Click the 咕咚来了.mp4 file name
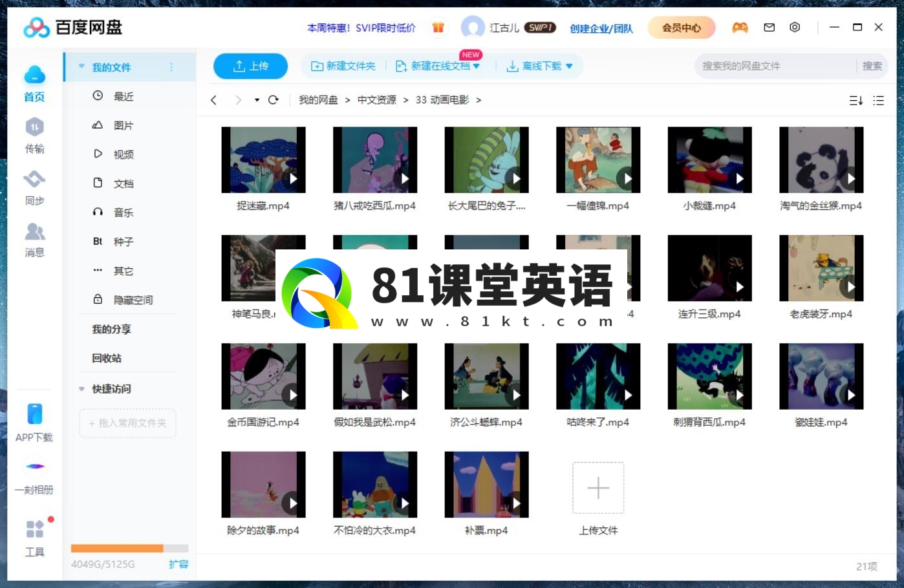Screen dimensions: 904x588 click(598, 423)
